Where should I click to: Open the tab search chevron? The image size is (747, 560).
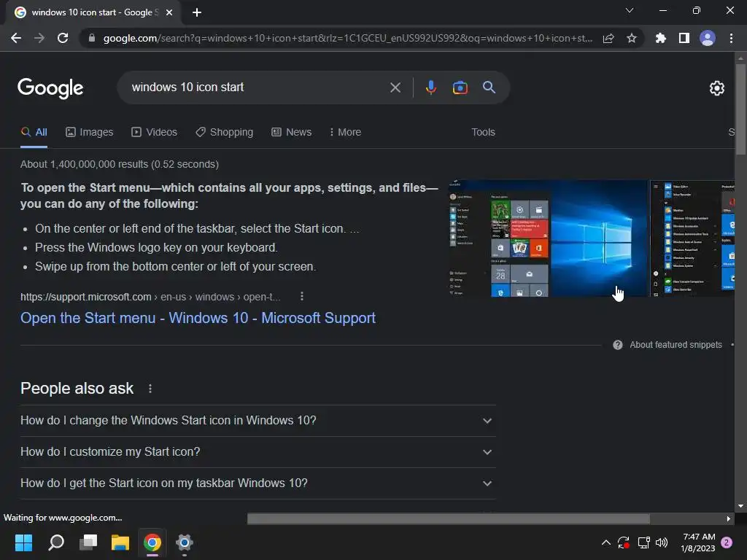pyautogui.click(x=630, y=10)
